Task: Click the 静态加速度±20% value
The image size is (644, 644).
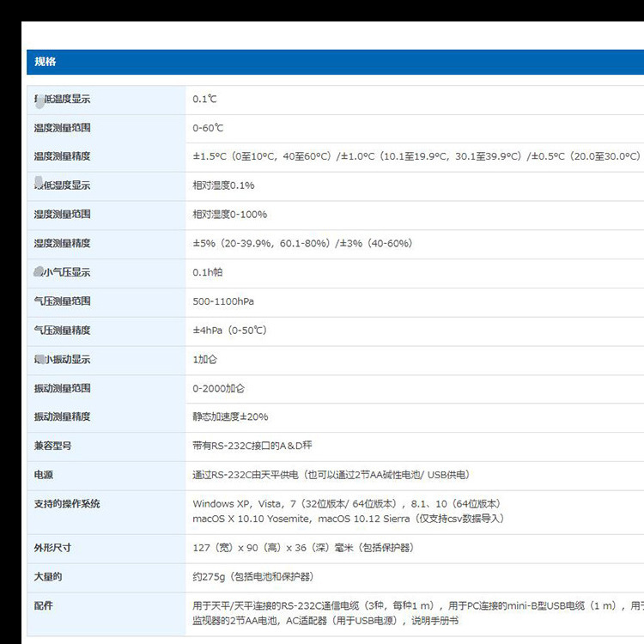Action: tap(230, 416)
